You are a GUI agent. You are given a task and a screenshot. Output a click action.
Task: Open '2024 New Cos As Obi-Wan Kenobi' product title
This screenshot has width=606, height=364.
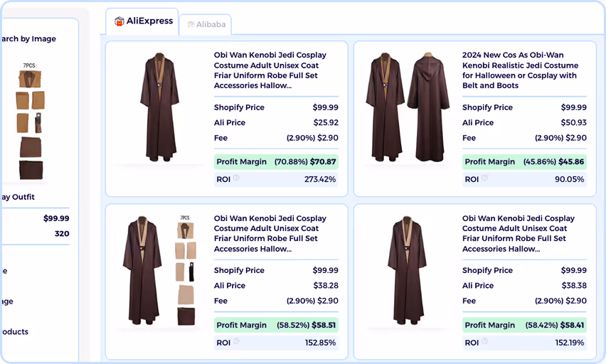(x=520, y=70)
